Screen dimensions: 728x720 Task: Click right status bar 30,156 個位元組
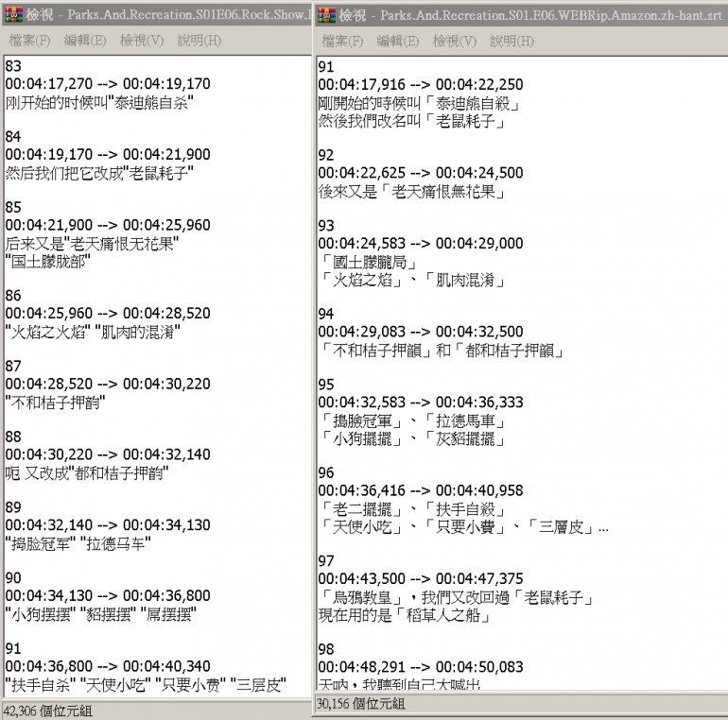click(360, 703)
